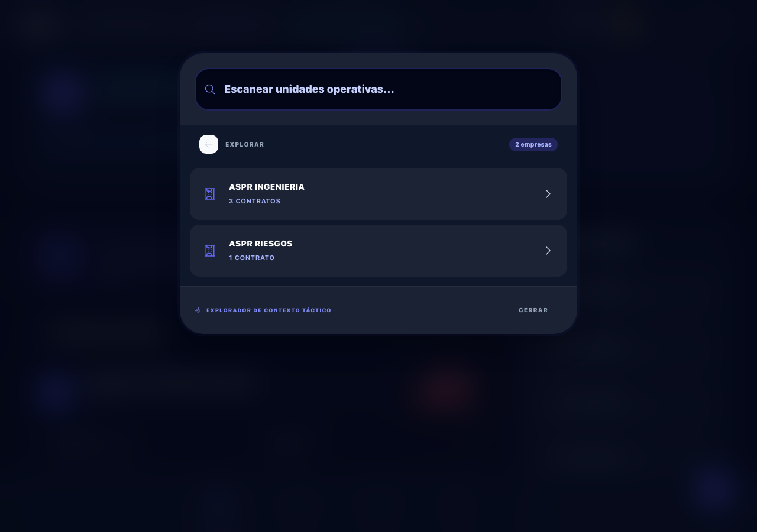Expand ASPR INGENIERIA with its right chevron

[x=548, y=194]
